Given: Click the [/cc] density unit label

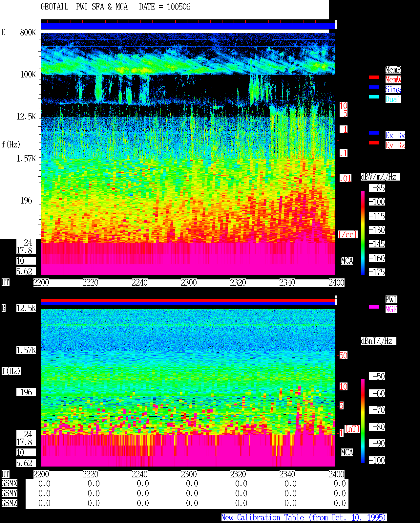Looking at the screenshot, I should point(348,234).
